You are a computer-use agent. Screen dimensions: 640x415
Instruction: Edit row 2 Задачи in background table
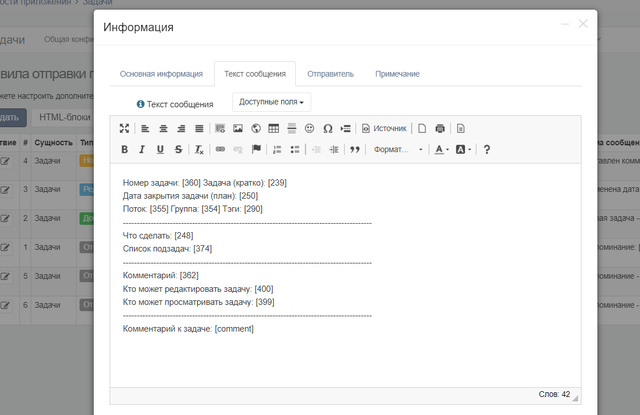[x=5, y=219]
